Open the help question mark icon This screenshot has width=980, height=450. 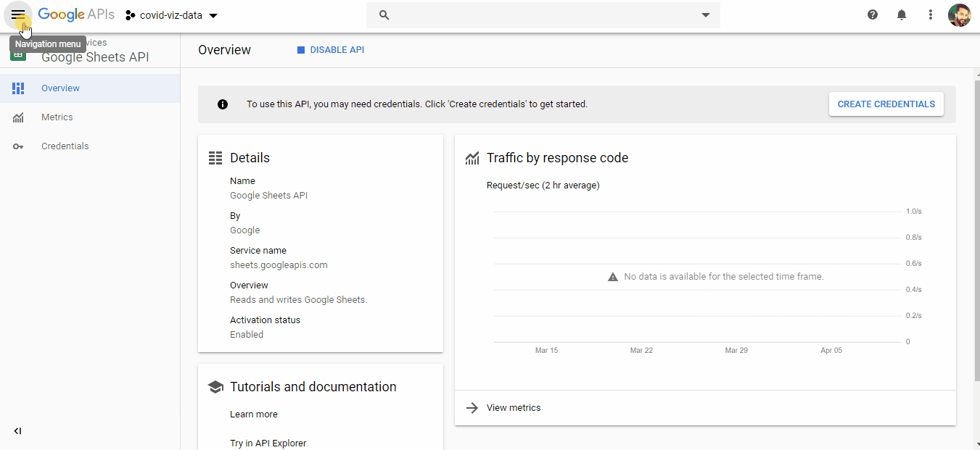tap(873, 14)
